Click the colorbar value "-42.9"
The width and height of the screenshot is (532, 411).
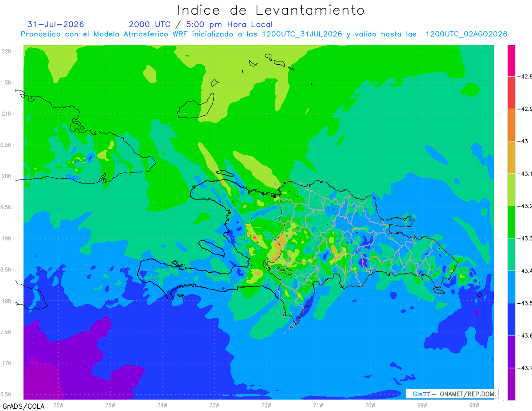point(524,109)
